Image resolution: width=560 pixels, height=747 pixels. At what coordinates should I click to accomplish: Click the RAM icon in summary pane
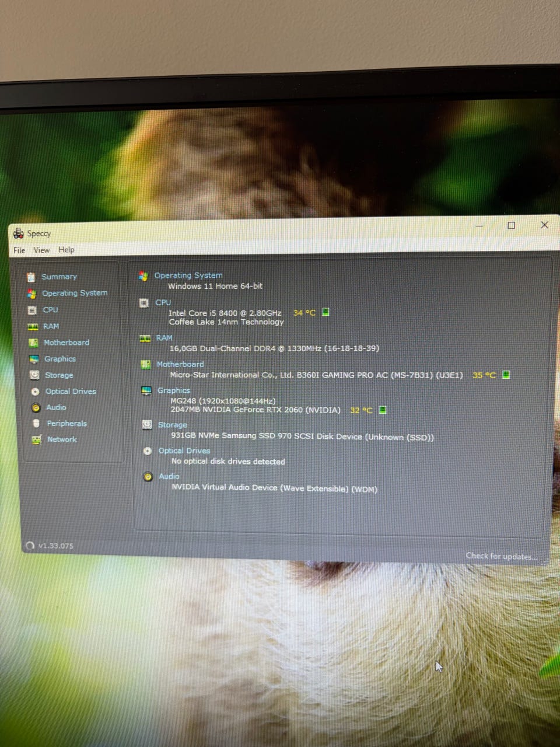tap(145, 338)
